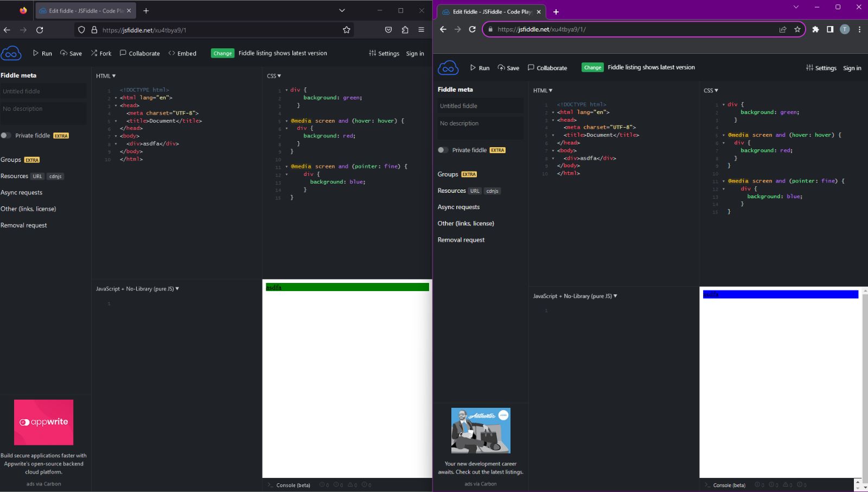Click the JSFiddle cloud logo in Chrome window

pyautogui.click(x=448, y=68)
